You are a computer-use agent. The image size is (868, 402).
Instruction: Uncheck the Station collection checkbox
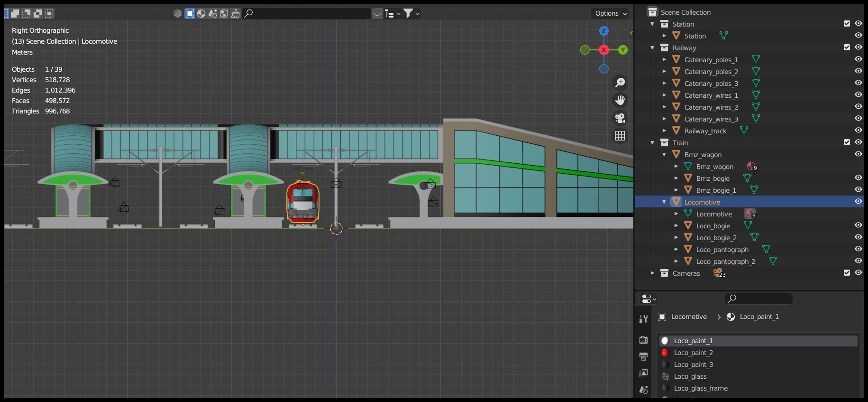847,24
